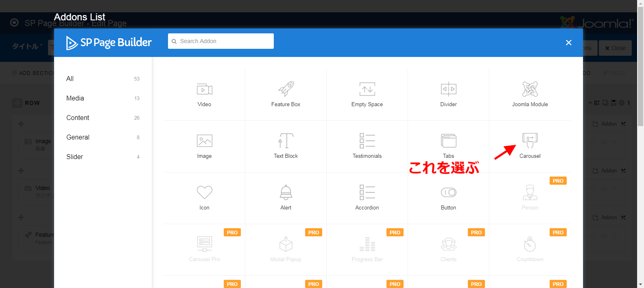644x288 pixels.
Task: Show Slider category addons
Action: (x=103, y=157)
